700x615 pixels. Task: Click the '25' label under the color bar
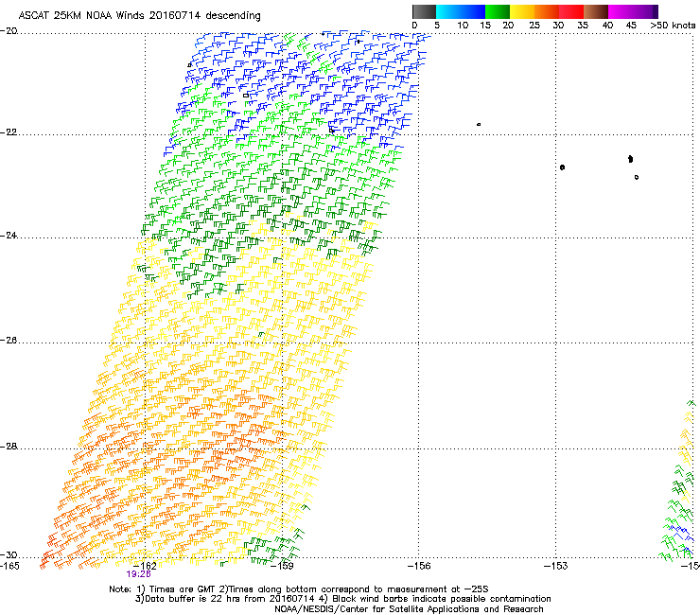(x=534, y=26)
